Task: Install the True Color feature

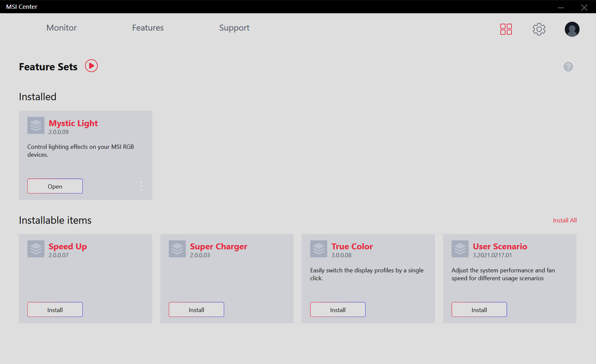Action: coord(338,309)
